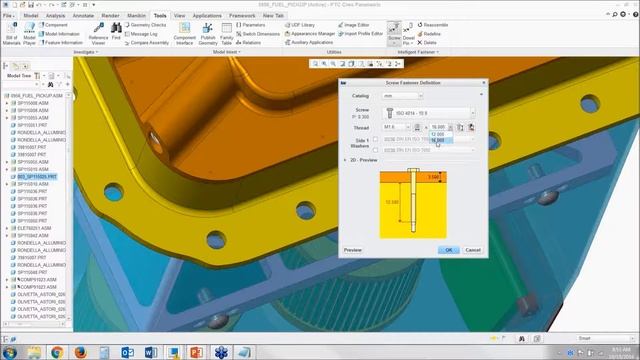Expand the Model Intent group dropdown
The width and height of the screenshot is (640, 360).
227,52
